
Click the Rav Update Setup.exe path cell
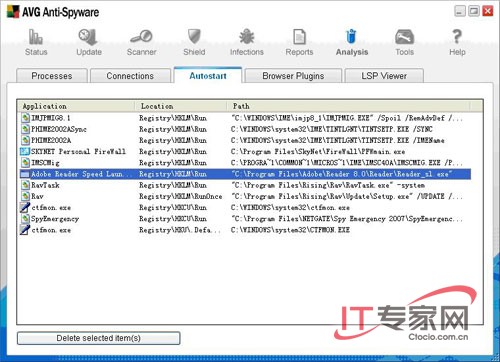pos(347,196)
